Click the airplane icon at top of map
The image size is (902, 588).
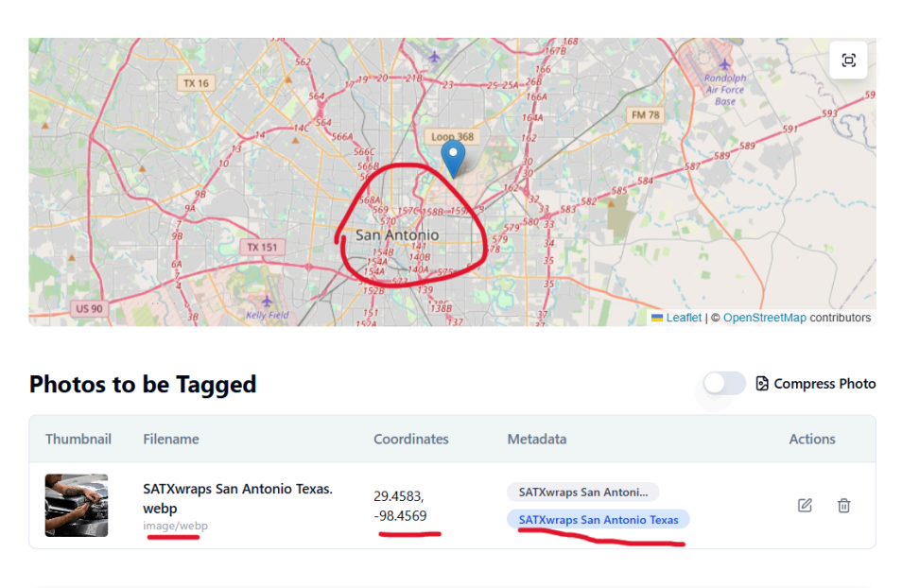(x=434, y=56)
